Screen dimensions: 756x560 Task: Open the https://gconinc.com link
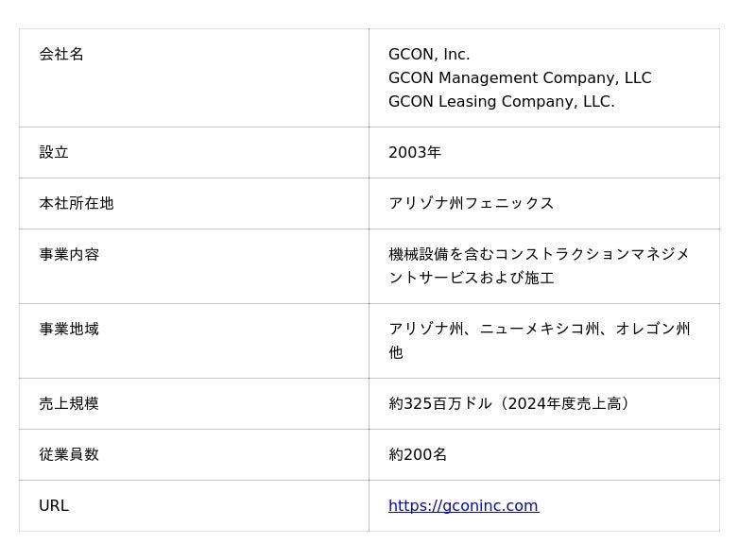[x=463, y=506]
